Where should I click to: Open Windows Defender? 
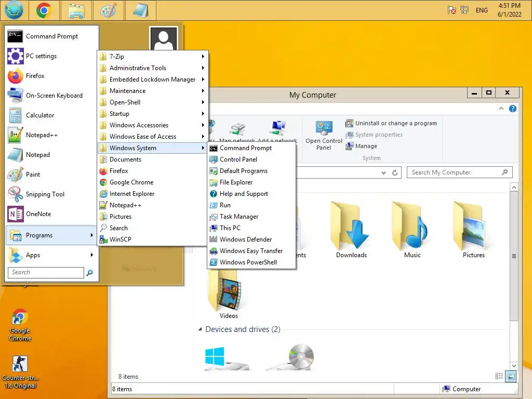251,239
